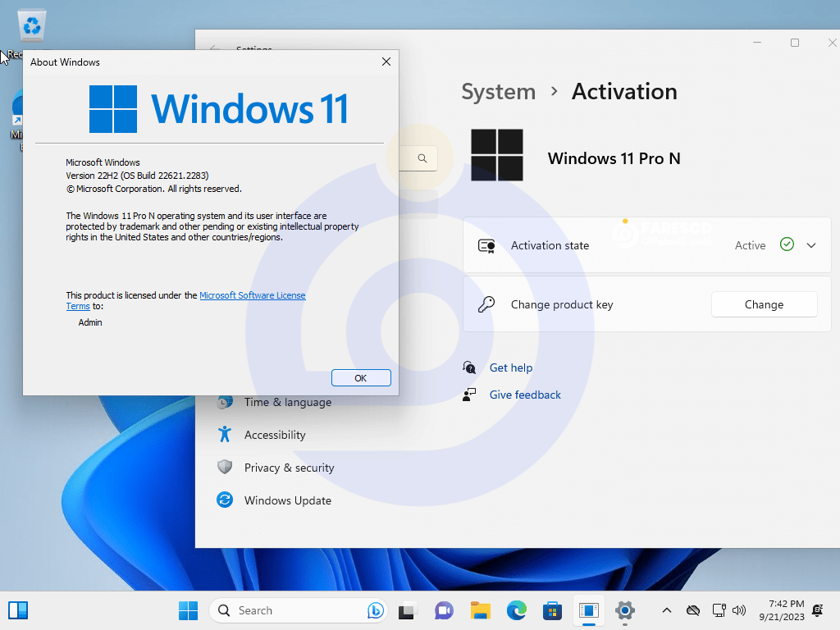Click the Settings gear taskbar icon
Screen dimensions: 840x630
pyautogui.click(x=624, y=610)
